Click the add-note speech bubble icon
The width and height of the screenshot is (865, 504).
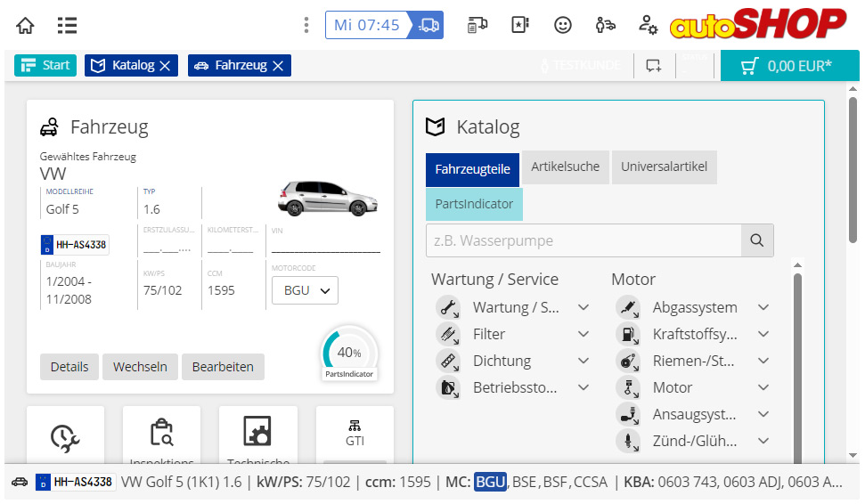click(x=654, y=66)
